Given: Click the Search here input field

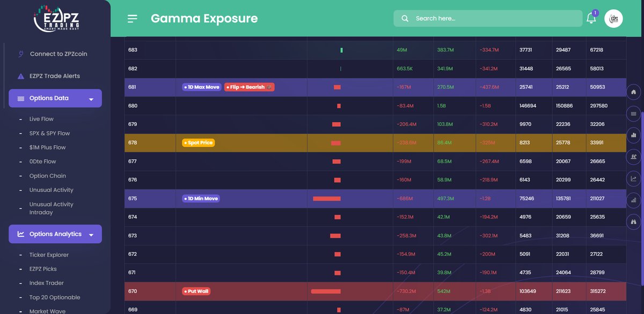Looking at the screenshot, I should click(488, 18).
